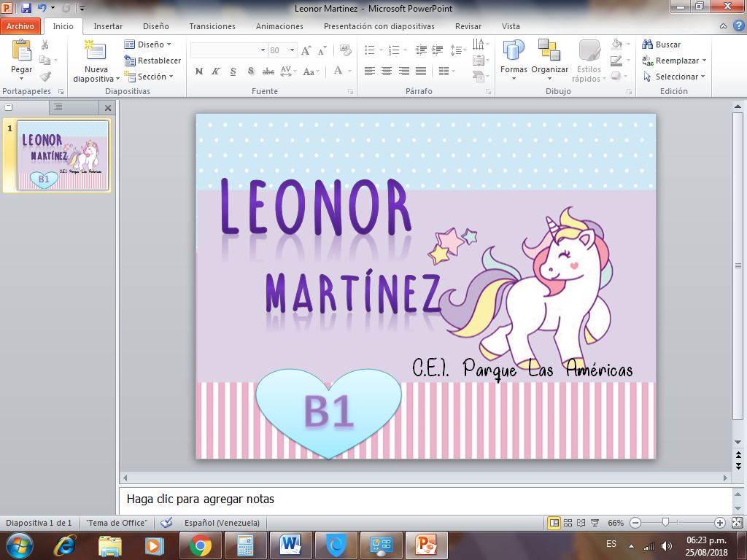Increase list indent level icon
747x560 pixels.
(438, 50)
